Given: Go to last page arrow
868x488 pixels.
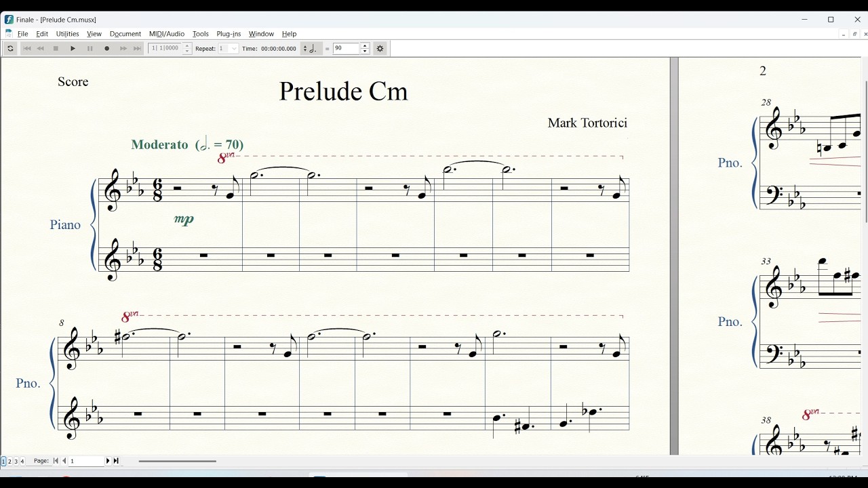Looking at the screenshot, I should pyautogui.click(x=116, y=461).
